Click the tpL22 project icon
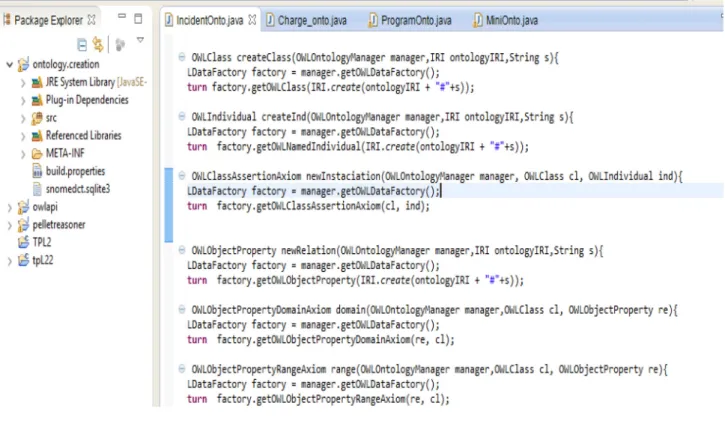The width and height of the screenshot is (725, 421). coord(23,260)
